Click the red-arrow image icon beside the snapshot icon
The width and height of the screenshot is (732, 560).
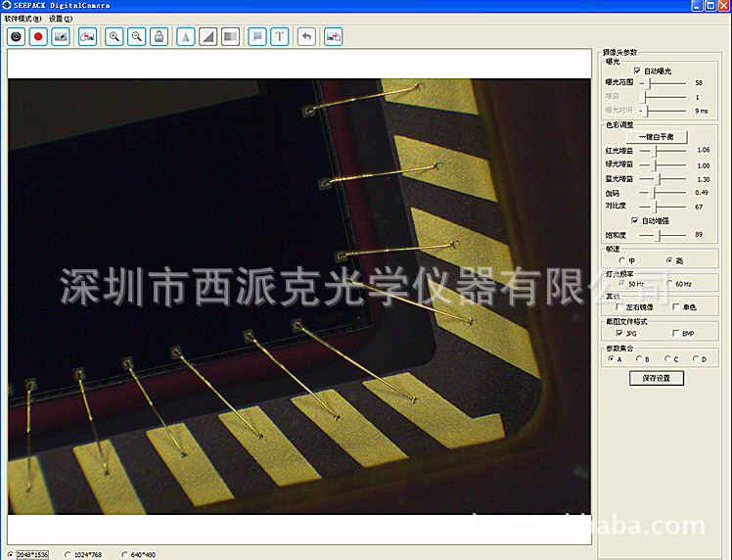click(x=87, y=36)
